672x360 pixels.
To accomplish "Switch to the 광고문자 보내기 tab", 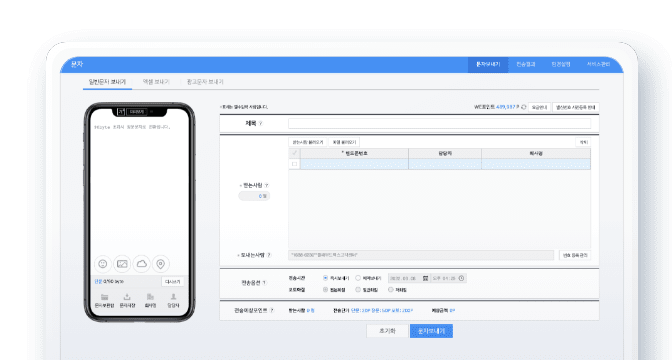I will [205, 82].
